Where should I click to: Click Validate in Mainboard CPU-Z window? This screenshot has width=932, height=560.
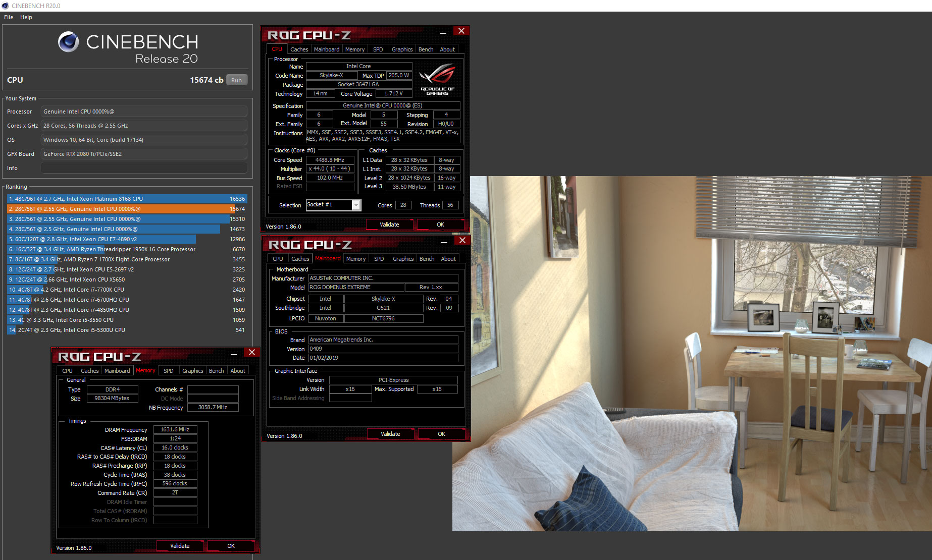tap(390, 434)
